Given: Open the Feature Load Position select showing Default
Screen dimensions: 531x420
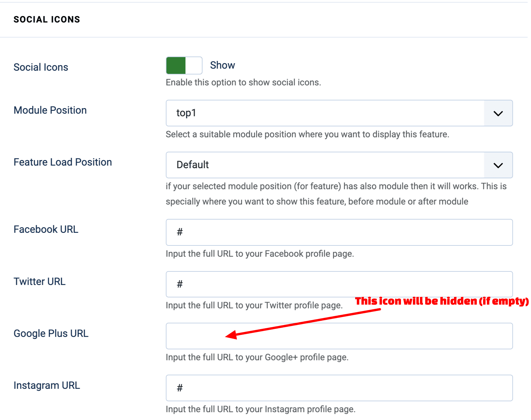Looking at the screenshot, I should pyautogui.click(x=324, y=165).
